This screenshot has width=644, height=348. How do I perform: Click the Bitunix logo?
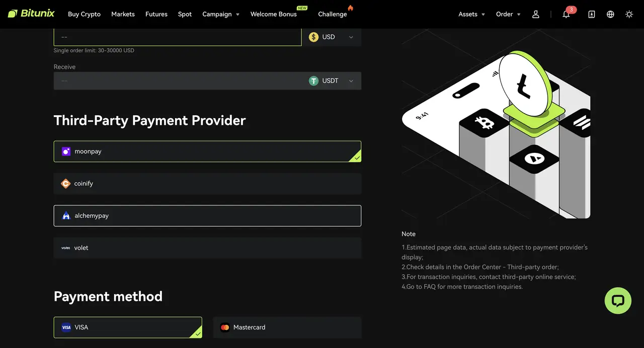31,14
